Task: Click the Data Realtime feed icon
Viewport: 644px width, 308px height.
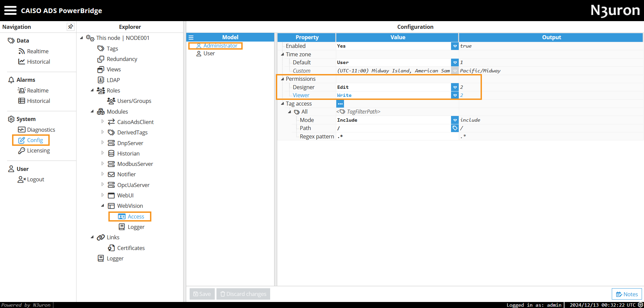Action: 21,51
